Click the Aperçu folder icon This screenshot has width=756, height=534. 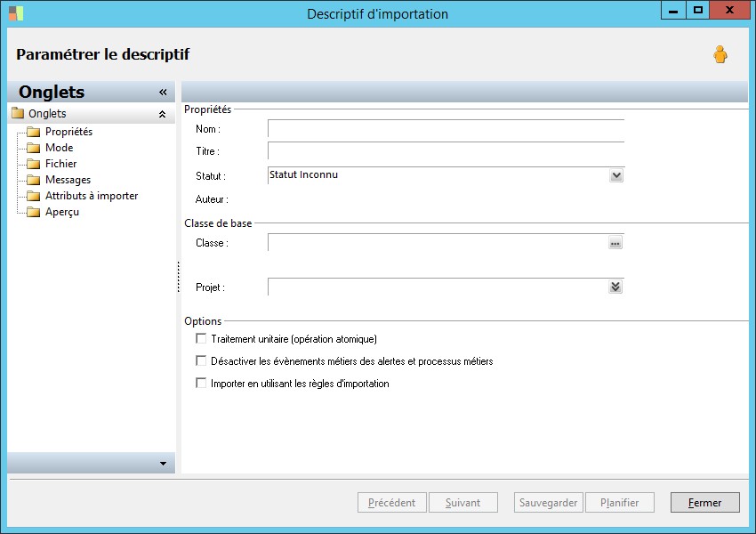point(34,213)
